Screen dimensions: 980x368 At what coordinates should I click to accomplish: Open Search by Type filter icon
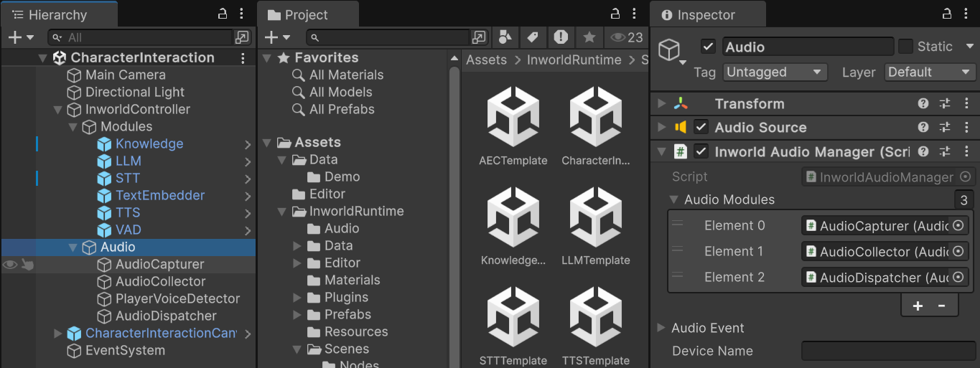(x=505, y=37)
